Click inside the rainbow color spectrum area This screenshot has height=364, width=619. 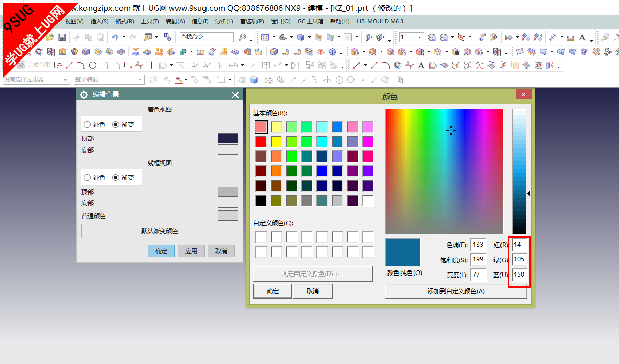pos(444,171)
